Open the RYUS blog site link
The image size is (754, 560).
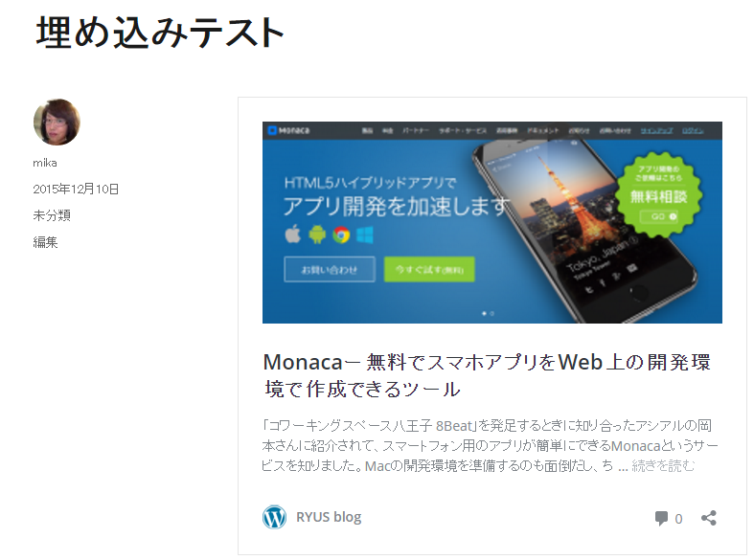pyautogui.click(x=329, y=517)
